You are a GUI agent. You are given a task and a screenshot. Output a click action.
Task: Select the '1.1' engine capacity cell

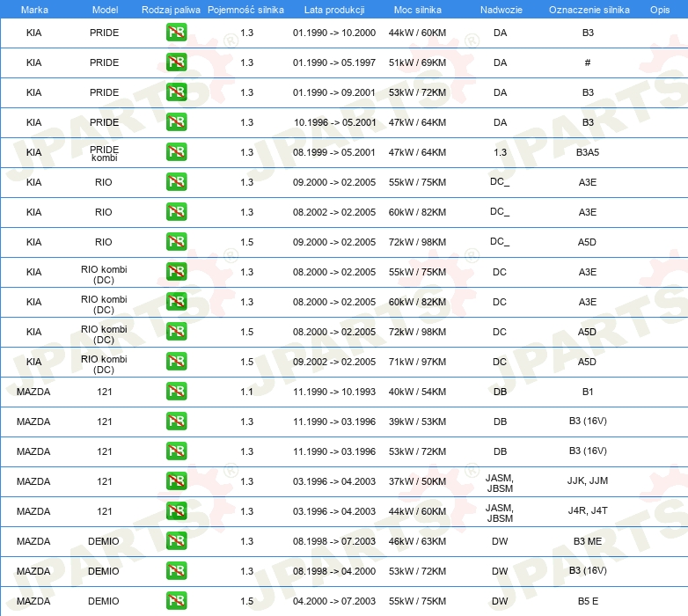tap(246, 392)
